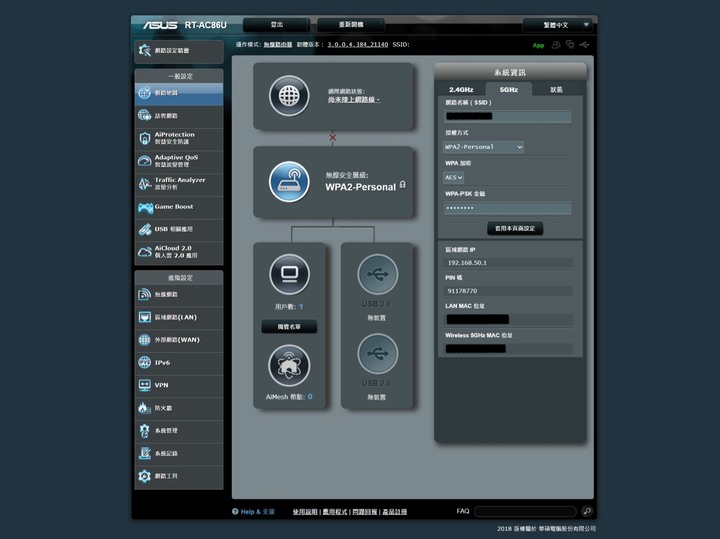This screenshot has height=539, width=720.
Task: Click the Network Tools gear icon
Action: (x=145, y=476)
